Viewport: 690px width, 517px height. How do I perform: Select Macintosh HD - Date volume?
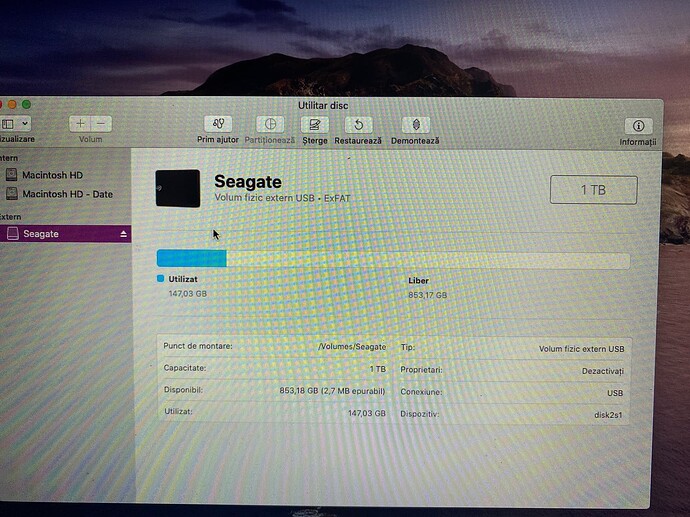[x=67, y=194]
